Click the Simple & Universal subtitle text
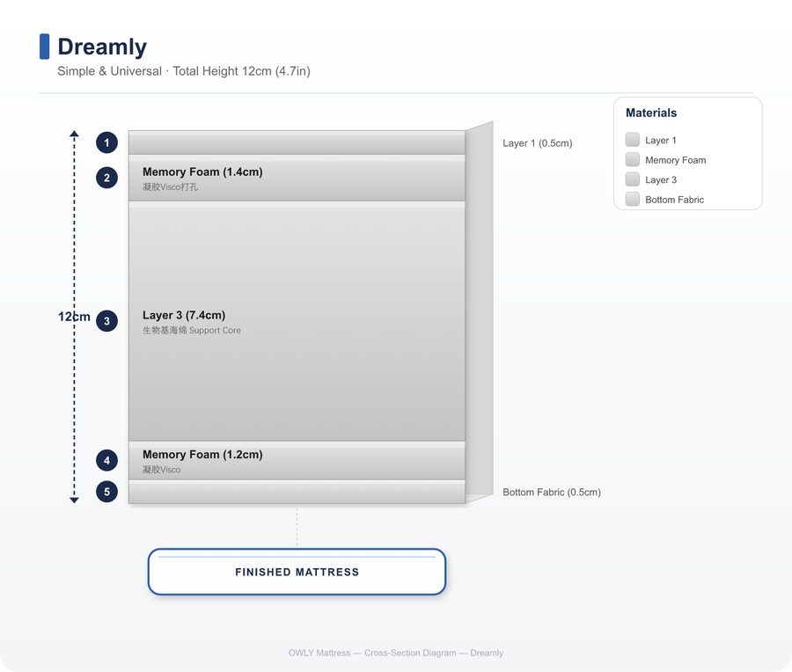The image size is (792, 672). [184, 71]
